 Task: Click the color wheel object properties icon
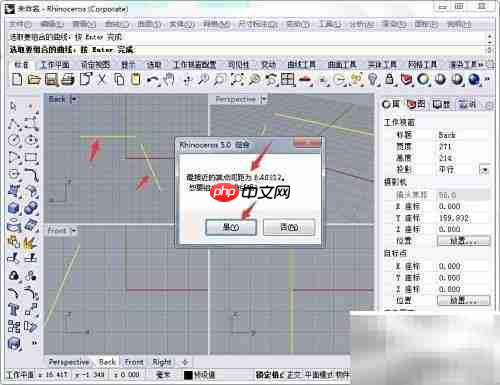coord(423,80)
